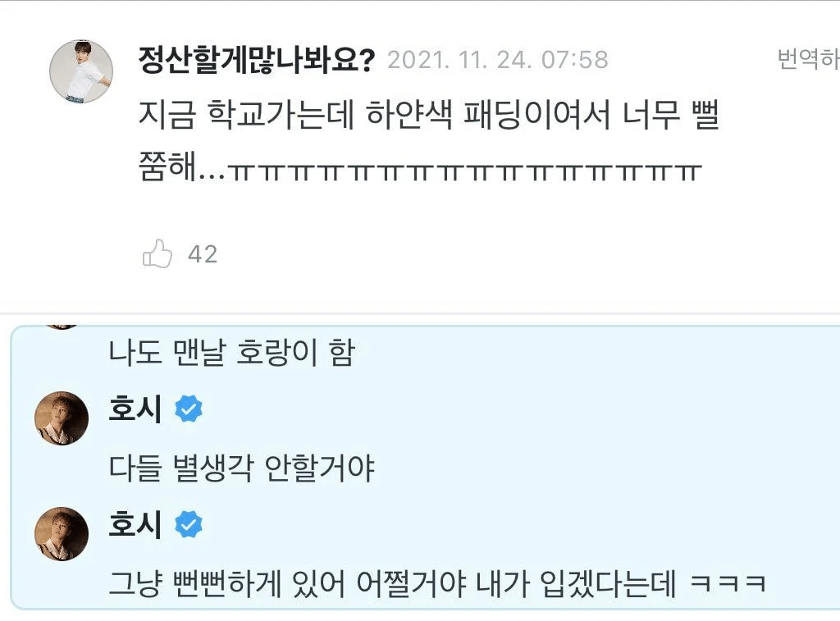840x621 pixels.
Task: Click the comment line '지금 학교가는데 하얀색 패딩이여서'
Action: pyautogui.click(x=374, y=115)
